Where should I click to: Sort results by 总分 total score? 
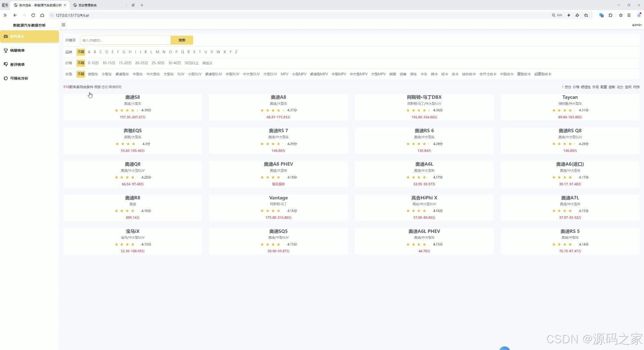(568, 87)
